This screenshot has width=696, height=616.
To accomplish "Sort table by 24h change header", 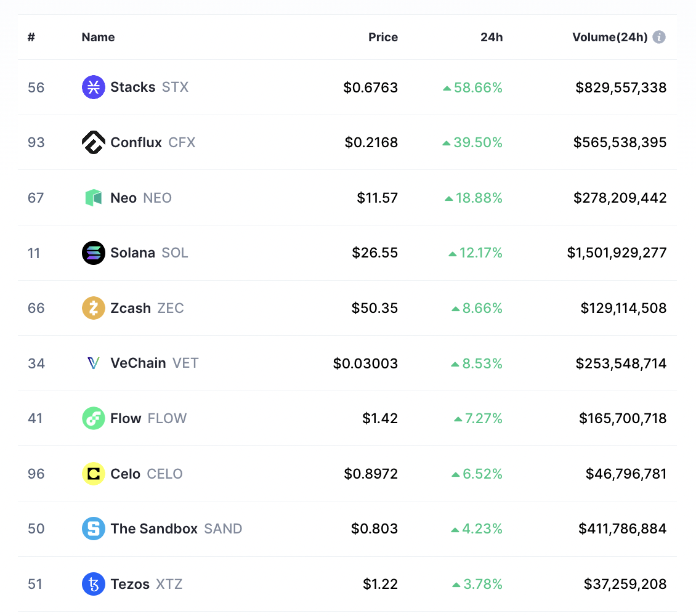I will [492, 37].
